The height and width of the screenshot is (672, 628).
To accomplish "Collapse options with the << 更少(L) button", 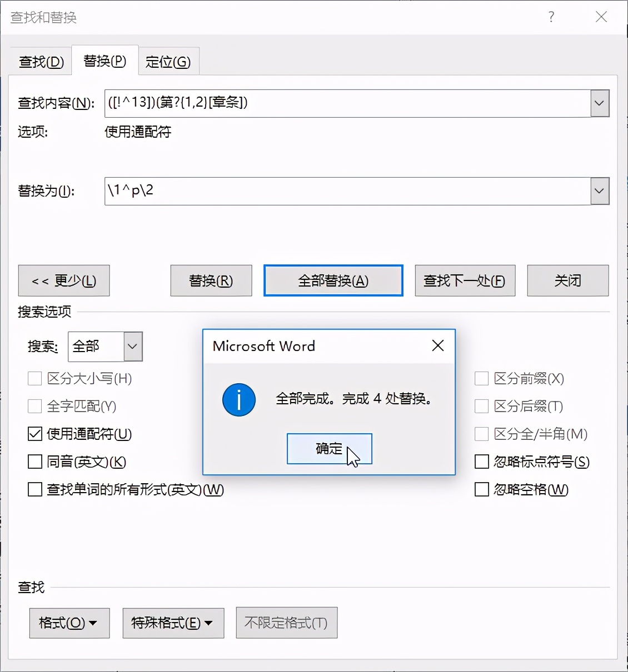I will (63, 280).
